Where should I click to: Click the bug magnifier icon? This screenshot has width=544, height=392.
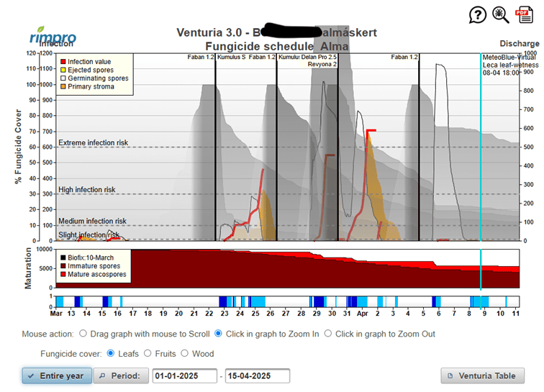coord(501,14)
